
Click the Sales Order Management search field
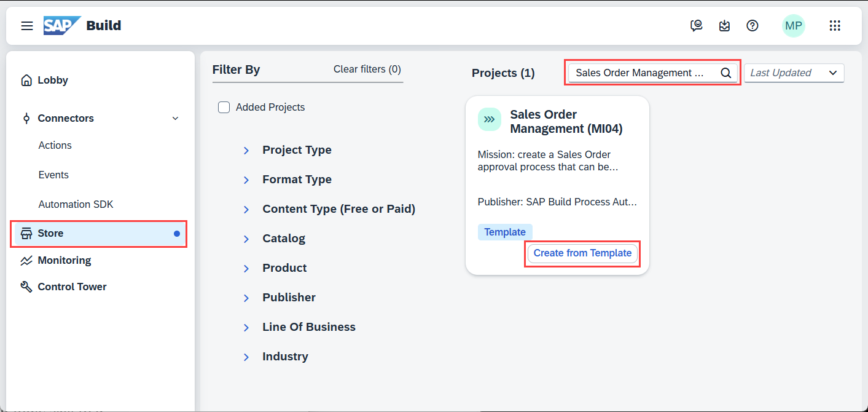coord(652,73)
